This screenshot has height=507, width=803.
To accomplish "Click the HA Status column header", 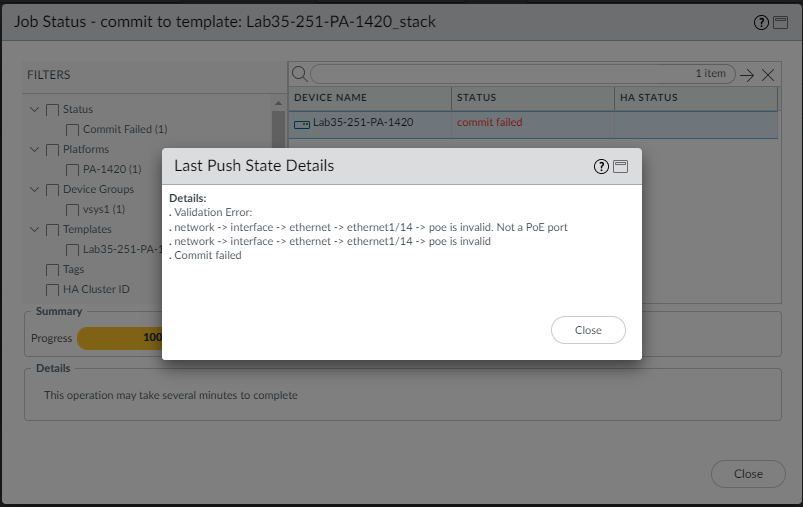I will pos(650,98).
